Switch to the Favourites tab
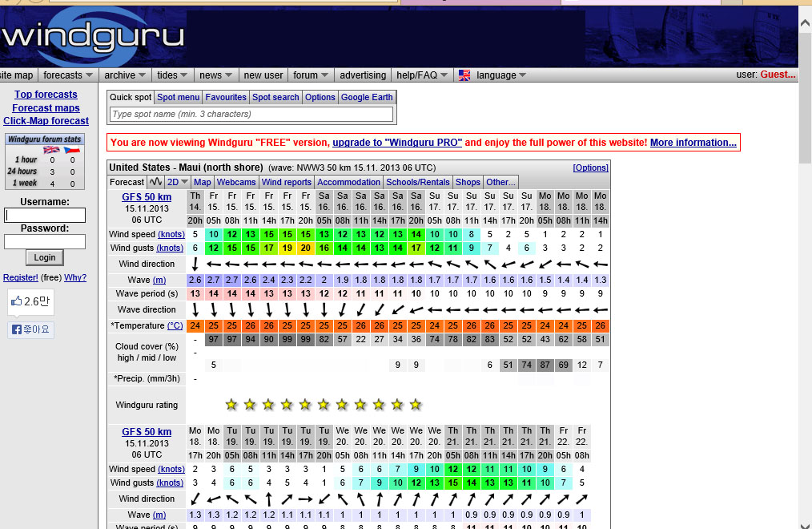 coord(226,98)
